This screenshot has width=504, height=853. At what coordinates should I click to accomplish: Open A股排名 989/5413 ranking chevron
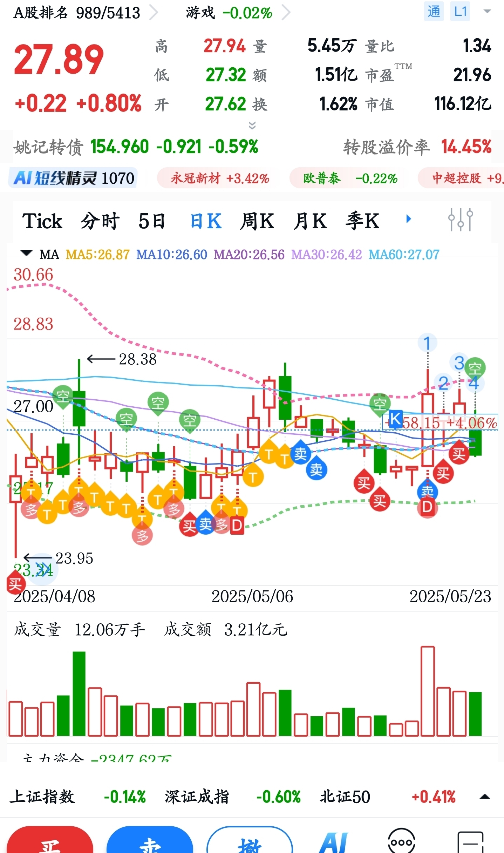pyautogui.click(x=154, y=13)
